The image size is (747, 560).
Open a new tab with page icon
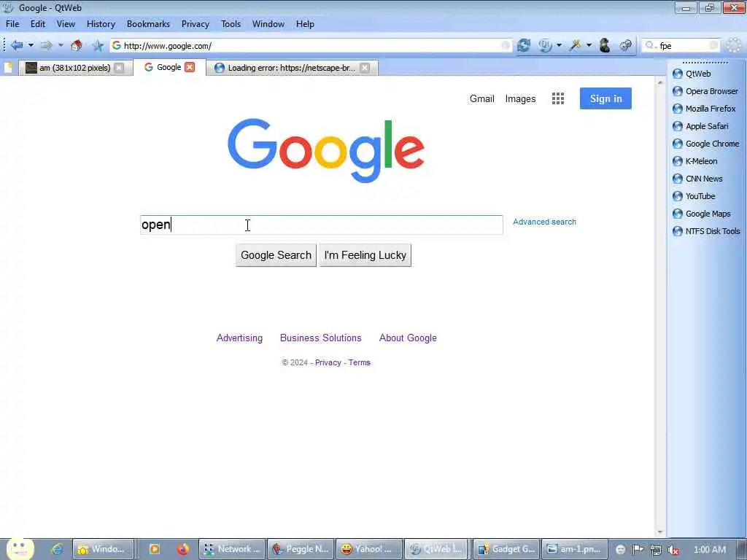8,68
